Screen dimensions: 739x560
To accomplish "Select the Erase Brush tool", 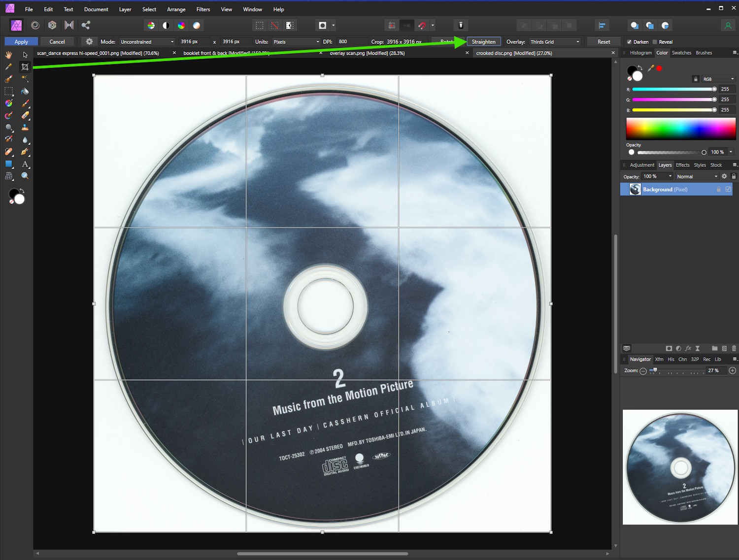I will click(x=25, y=115).
